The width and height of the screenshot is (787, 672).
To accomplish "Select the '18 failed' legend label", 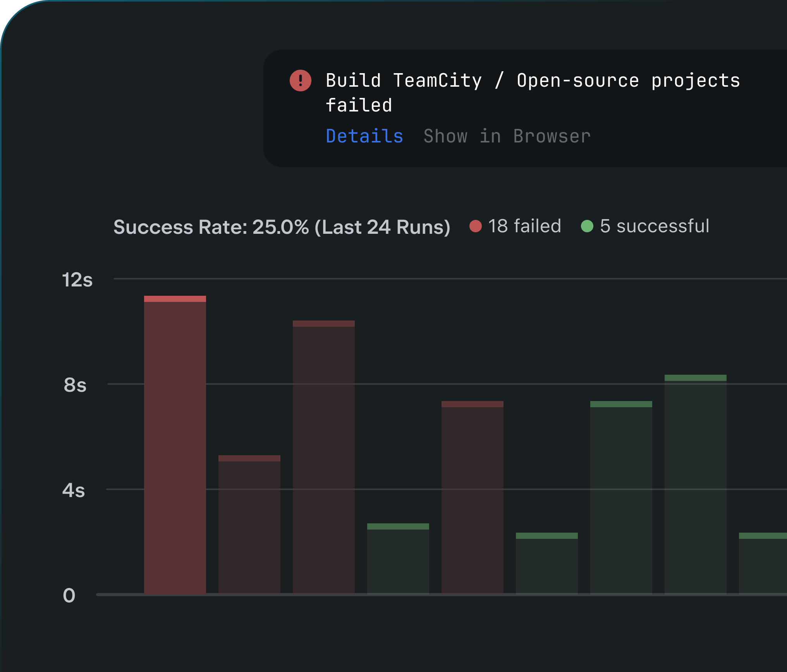I will point(524,226).
